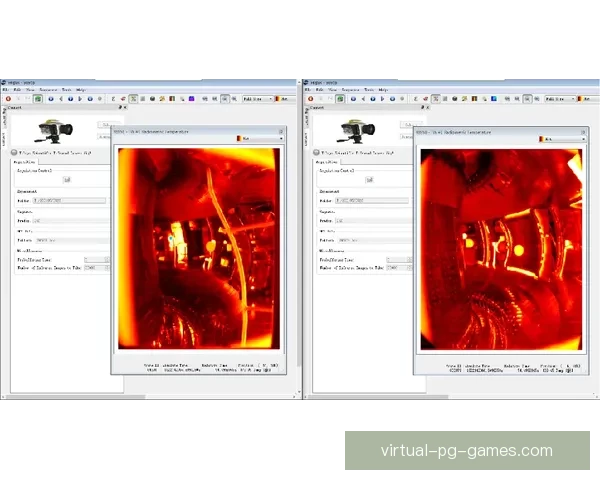Select the Acquisition tab in the left panel

tap(23, 160)
